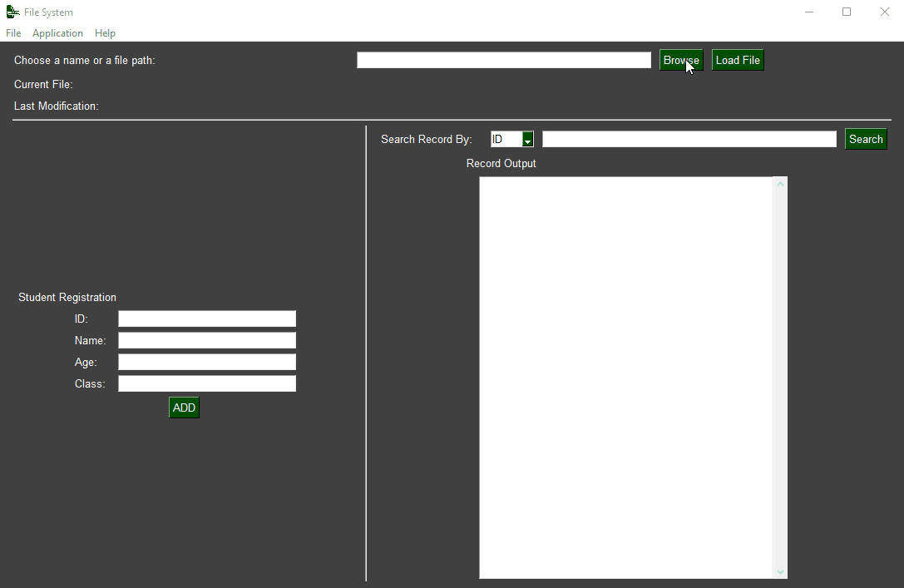Viewport: 904px width, 588px height.
Task: Click the file path input field
Action: click(503, 59)
